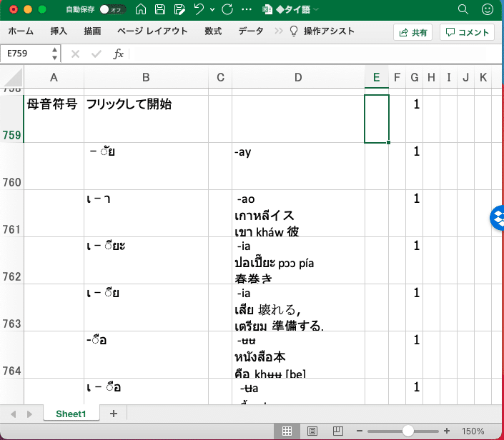Viewport: 504px width, 440px height.
Task: Select row 762 header
Action: [12, 261]
